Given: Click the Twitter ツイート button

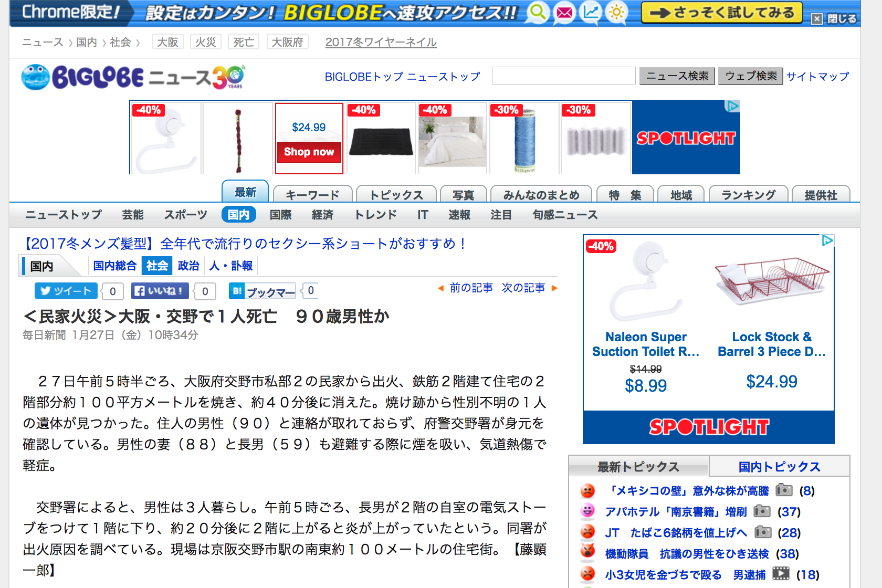Looking at the screenshot, I should [x=66, y=291].
